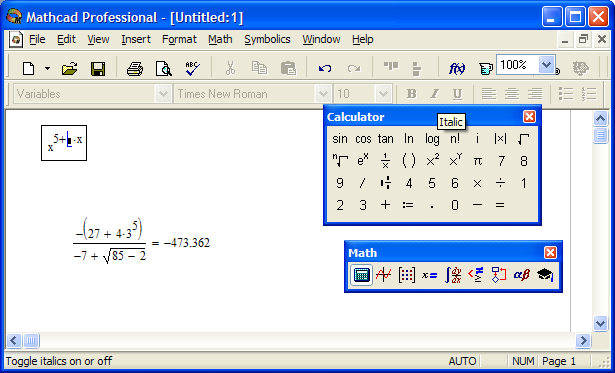Screen dimensions: 615x373
Task: Insert pi constant from Calculator
Action: click(x=477, y=161)
